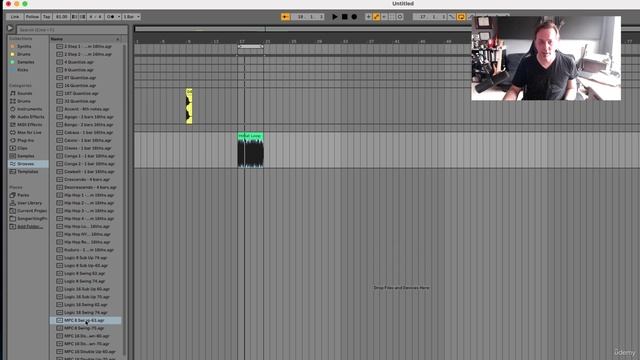Select the yellow Drums collection
640x360 pixels.
(x=24, y=54)
